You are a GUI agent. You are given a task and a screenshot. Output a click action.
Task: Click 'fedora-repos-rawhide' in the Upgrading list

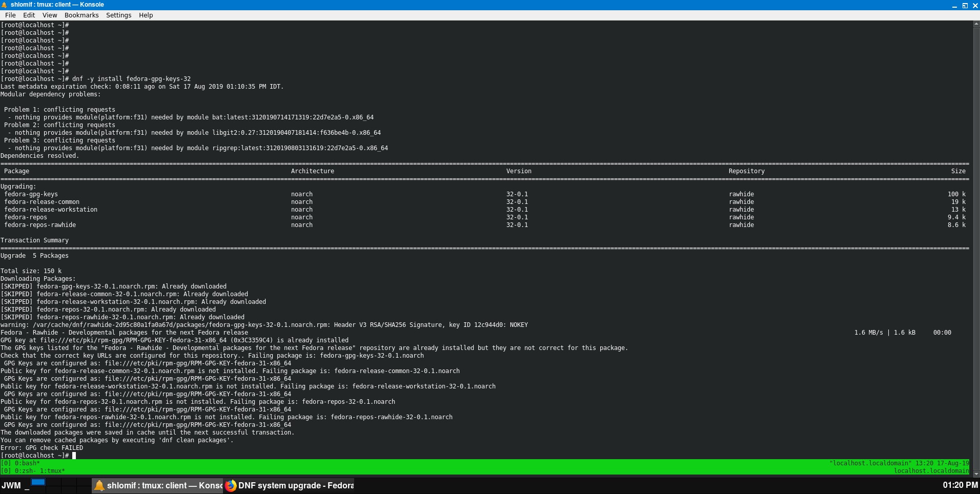point(40,225)
